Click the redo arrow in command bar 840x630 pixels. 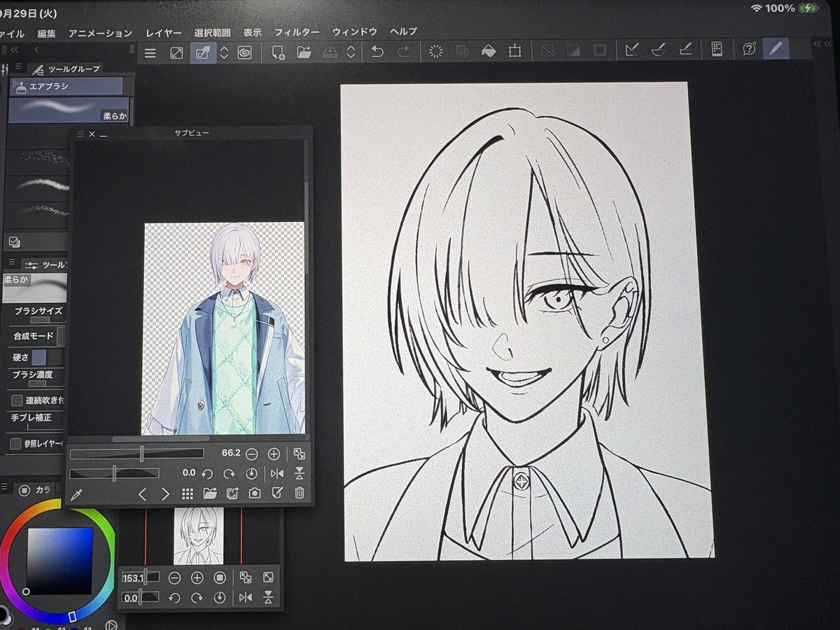[403, 52]
